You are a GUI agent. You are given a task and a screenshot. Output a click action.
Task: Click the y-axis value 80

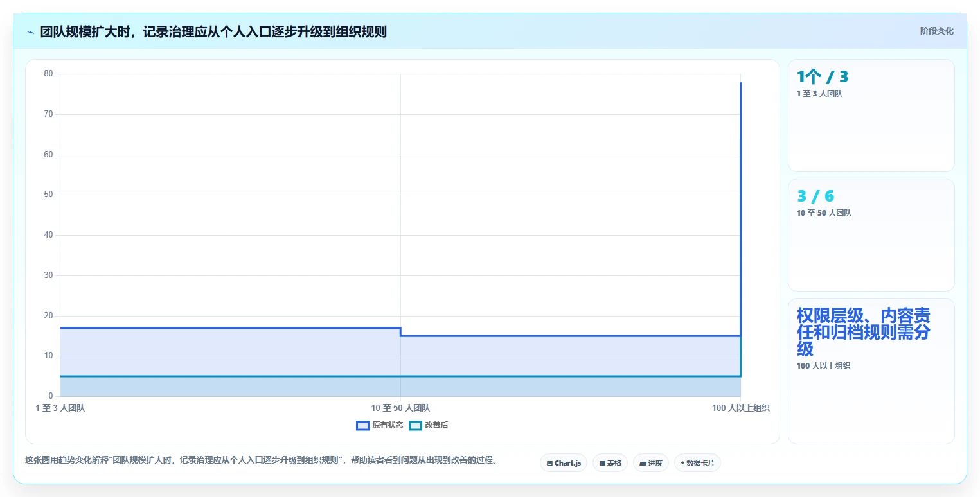(48, 74)
